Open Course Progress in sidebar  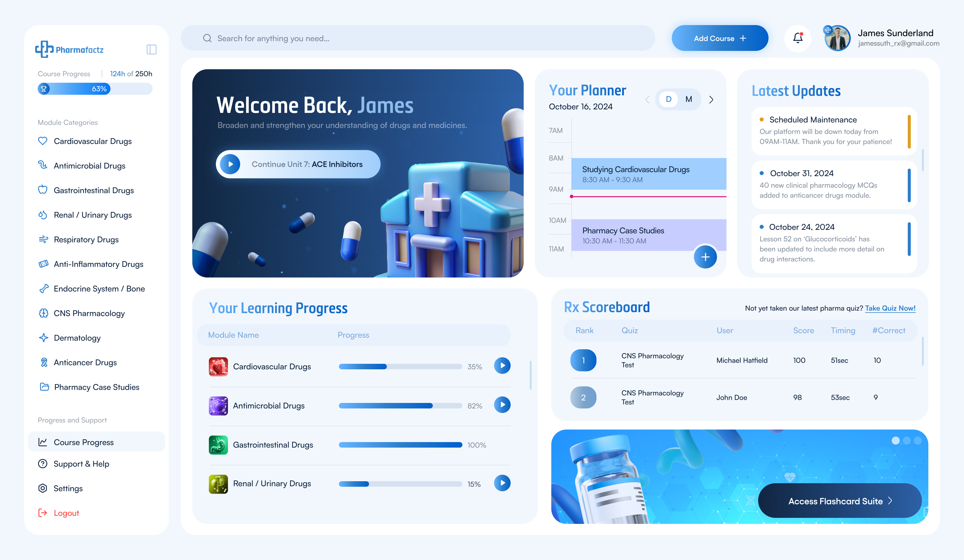point(84,442)
